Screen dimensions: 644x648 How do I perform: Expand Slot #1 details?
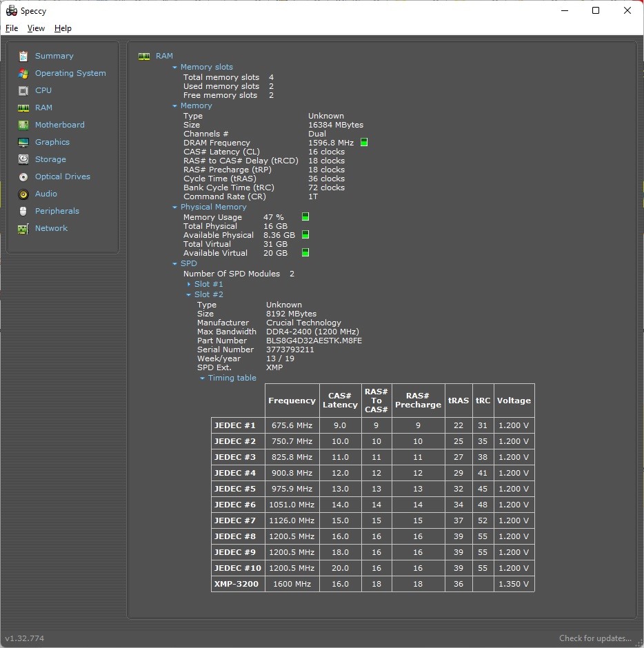(189, 284)
